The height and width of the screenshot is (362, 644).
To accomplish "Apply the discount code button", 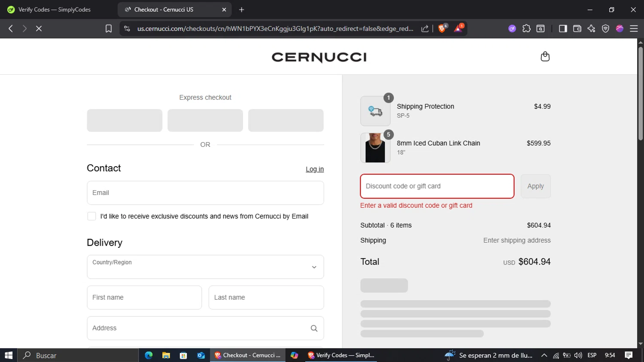I will [535, 186].
